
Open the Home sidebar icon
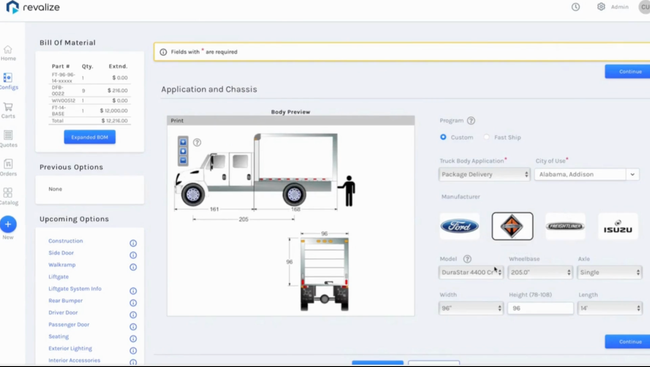8,50
